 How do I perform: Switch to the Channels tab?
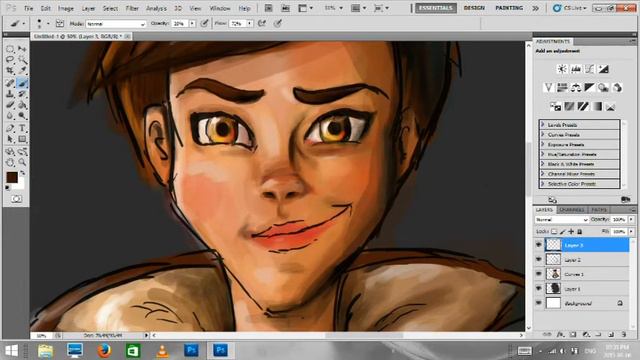571,210
